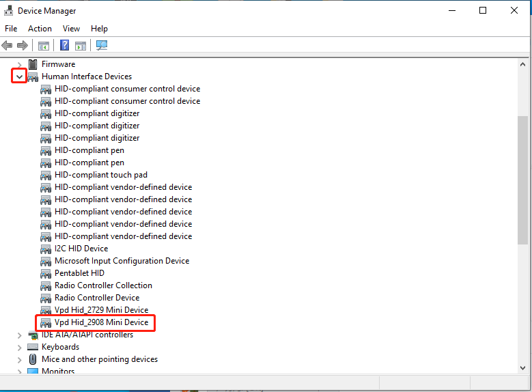532x392 pixels.
Task: Click the Vpd Hid_2729 Mini Device icon
Action: point(46,310)
